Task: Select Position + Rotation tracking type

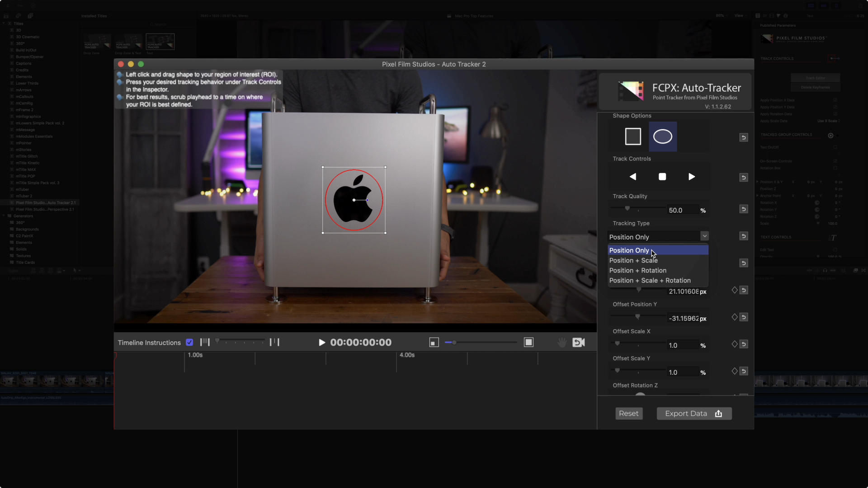Action: 637,271
